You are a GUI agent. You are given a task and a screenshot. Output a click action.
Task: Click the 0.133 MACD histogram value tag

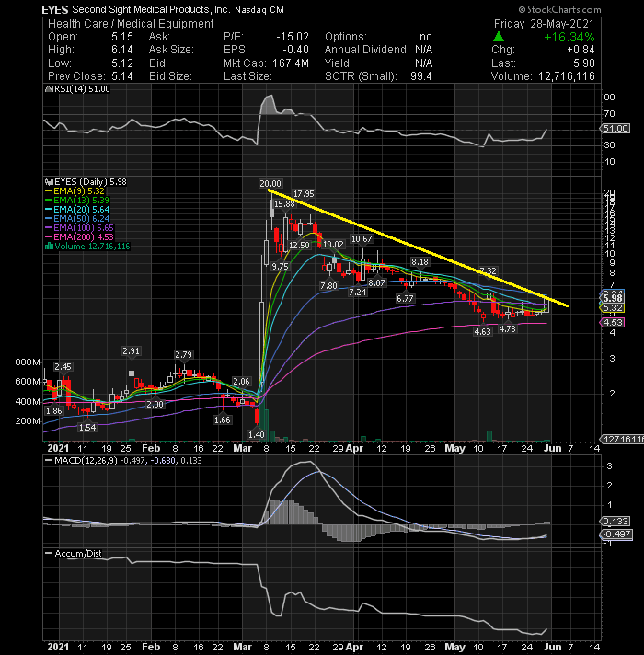tap(615, 522)
